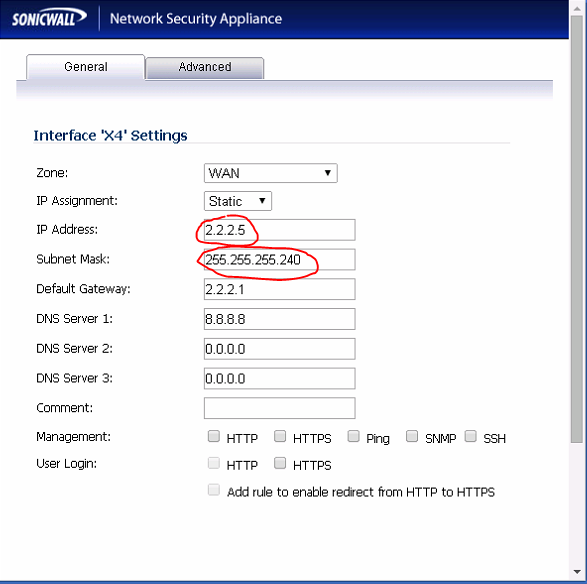Viewport: 587px width, 584px height.
Task: Click the vertical scrollbar thumb
Action: point(578,229)
